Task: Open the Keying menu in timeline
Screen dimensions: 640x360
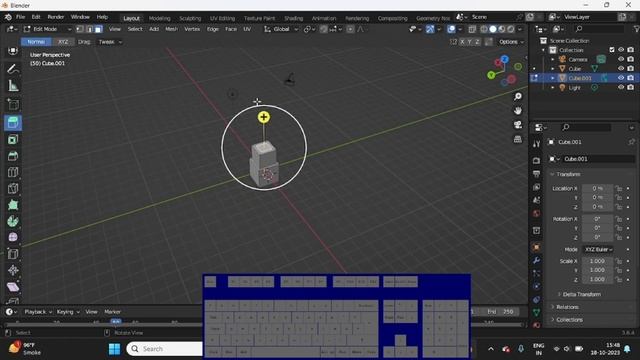Action: [68, 311]
